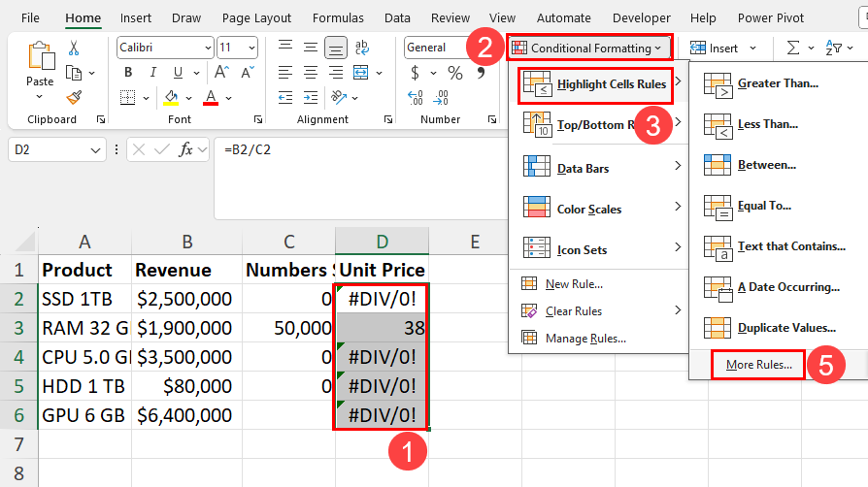Screen dimensions: 868x487
Task: Click the Increase Indent icon
Action: pyautogui.click(x=311, y=98)
